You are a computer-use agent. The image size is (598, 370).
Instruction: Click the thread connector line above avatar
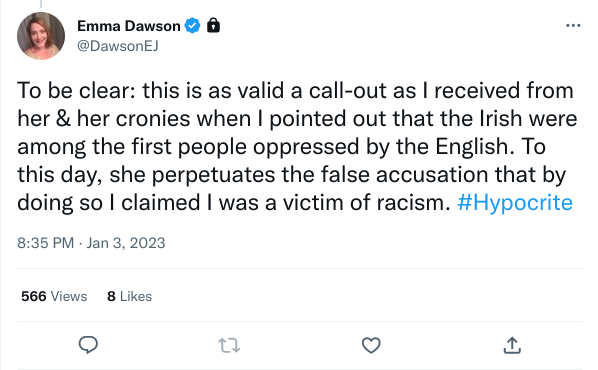pos(41,4)
